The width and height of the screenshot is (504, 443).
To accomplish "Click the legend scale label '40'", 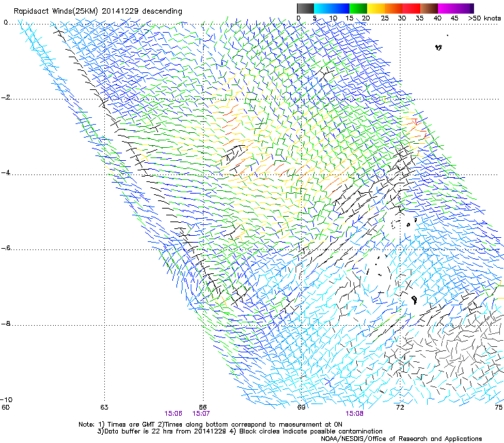I will 437,18.
